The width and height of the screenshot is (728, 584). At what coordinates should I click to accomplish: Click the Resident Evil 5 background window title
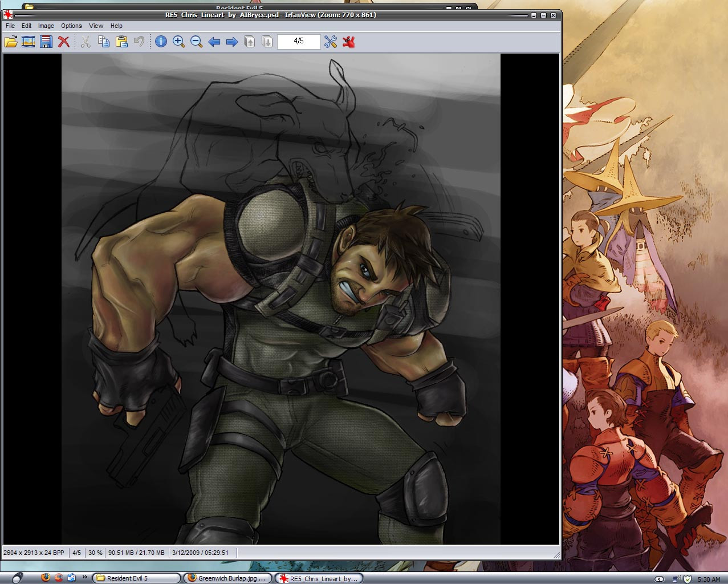click(x=239, y=8)
